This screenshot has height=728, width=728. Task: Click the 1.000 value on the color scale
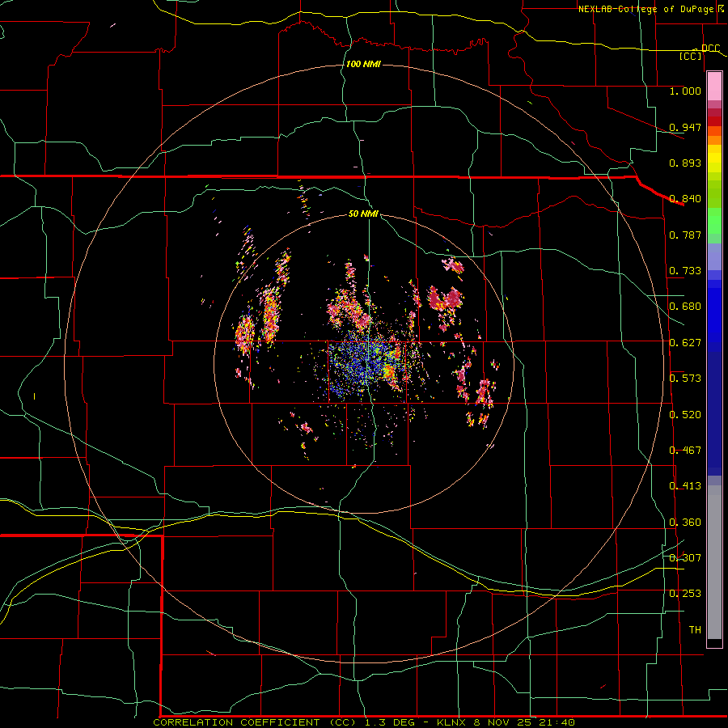click(x=685, y=91)
